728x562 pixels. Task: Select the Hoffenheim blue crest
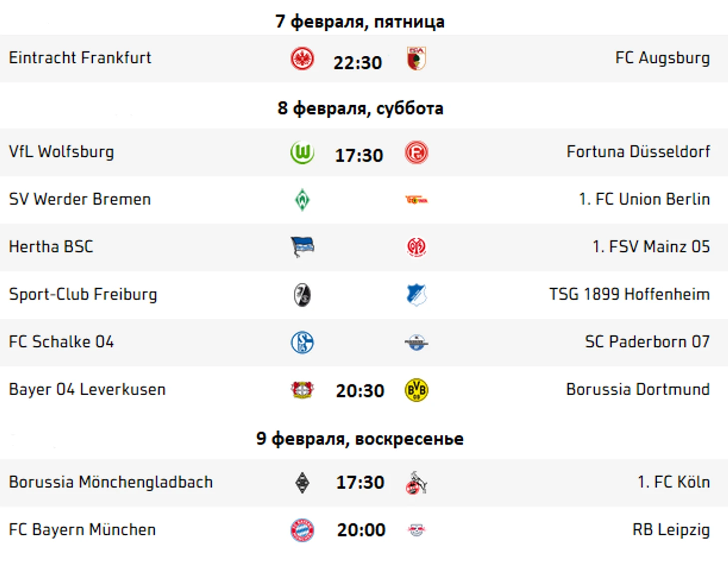click(x=416, y=294)
